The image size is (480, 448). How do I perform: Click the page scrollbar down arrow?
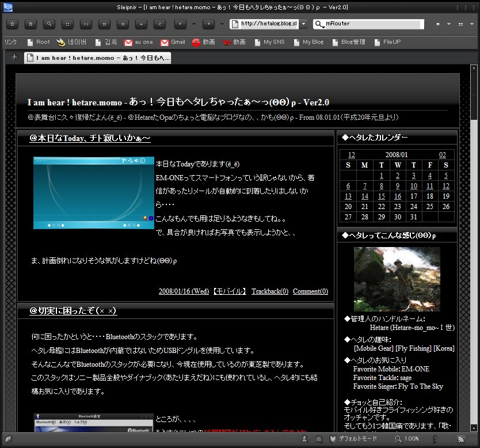pos(474,428)
